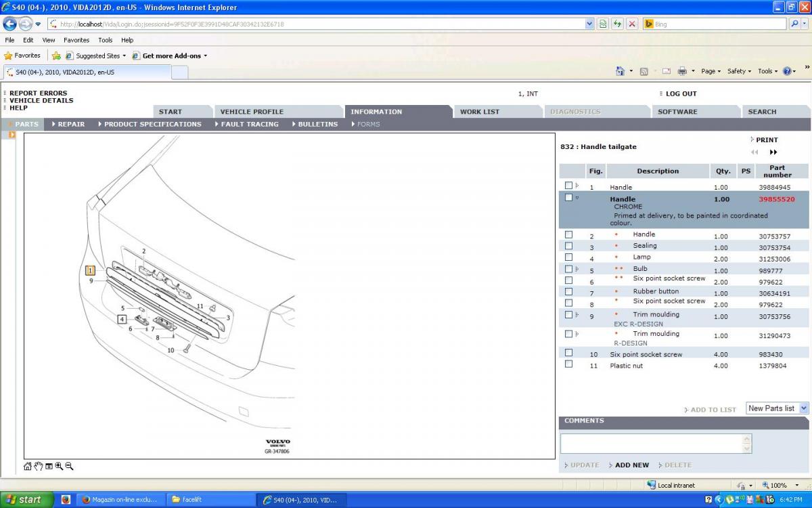Stop page loading with the red X
Image resolution: width=812 pixels, height=508 pixels.
pos(632,24)
